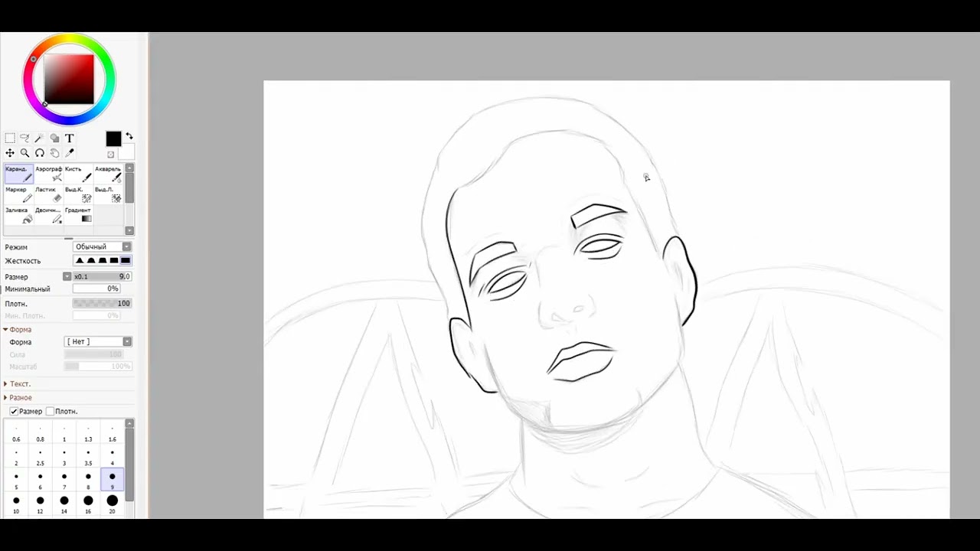The image size is (980, 551).
Task: Select the shape tool icon
Action: point(54,139)
